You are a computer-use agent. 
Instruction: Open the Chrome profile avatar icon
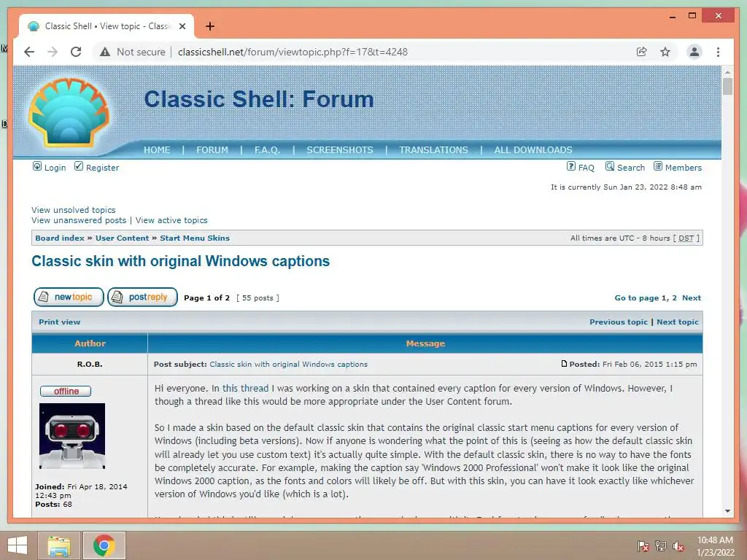(x=694, y=52)
